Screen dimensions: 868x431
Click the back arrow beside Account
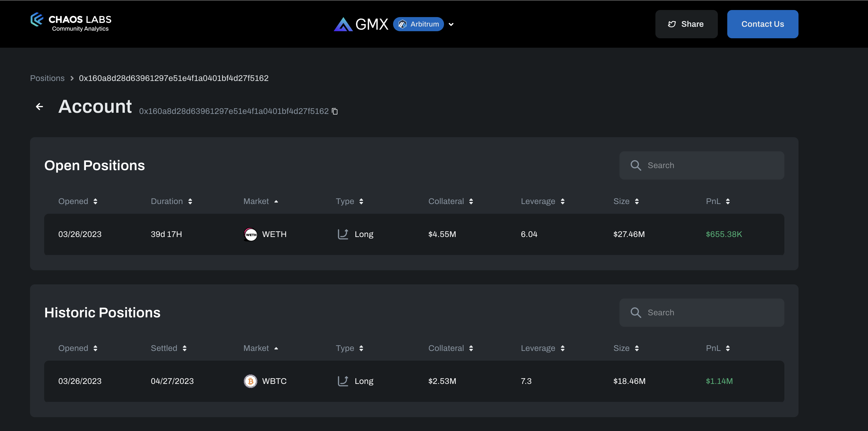tap(39, 107)
